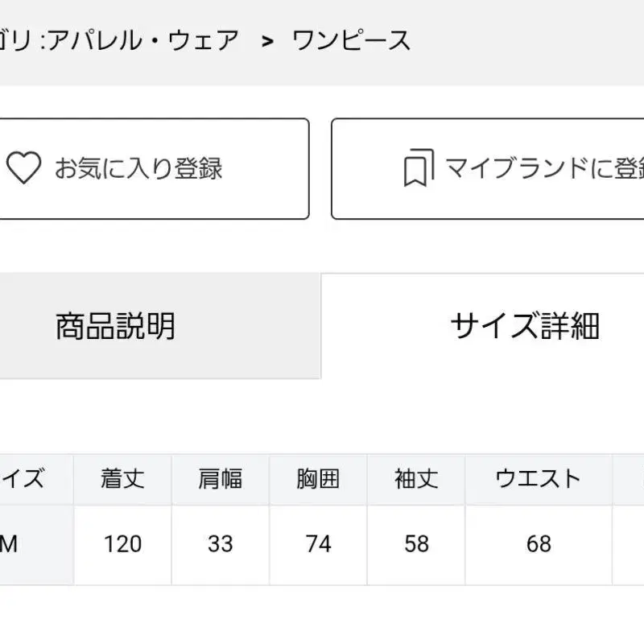Select the 肩幅 column header
The height and width of the screenshot is (644, 644).
click(220, 479)
